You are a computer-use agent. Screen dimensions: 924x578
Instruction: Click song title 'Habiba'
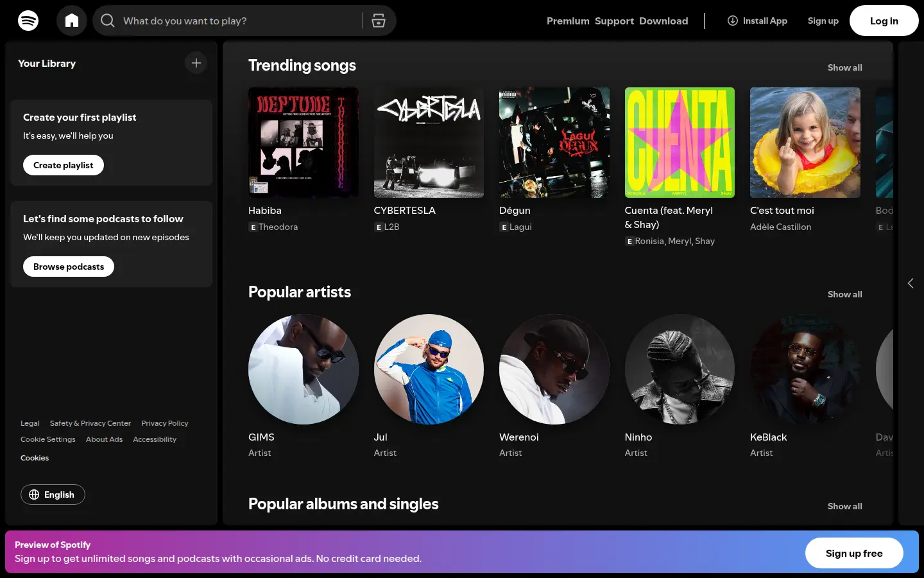265,210
